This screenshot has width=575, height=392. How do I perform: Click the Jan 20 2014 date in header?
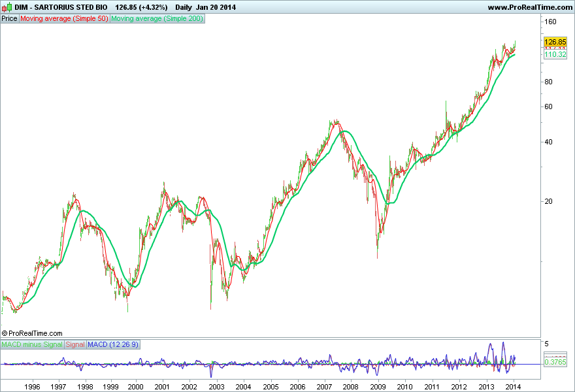click(216, 7)
